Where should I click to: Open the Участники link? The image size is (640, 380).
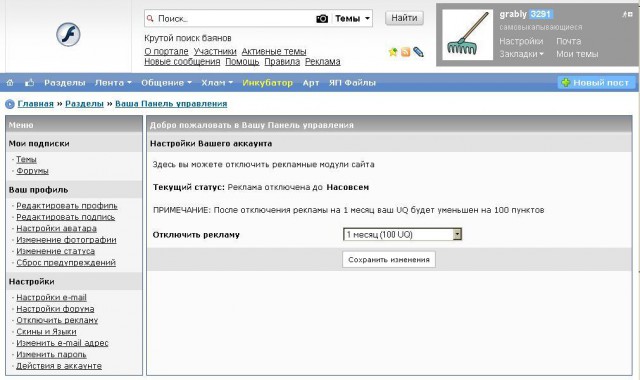click(215, 52)
